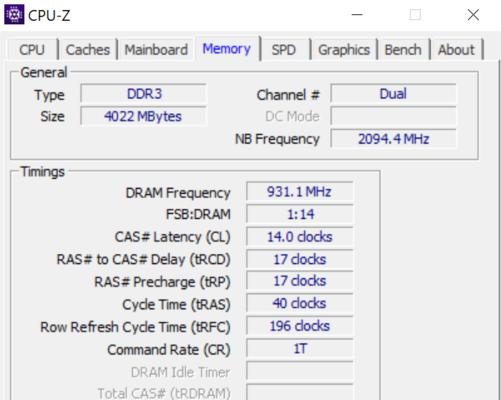The width and height of the screenshot is (501, 400).
Task: Switch to the CPU tab
Action: click(32, 50)
